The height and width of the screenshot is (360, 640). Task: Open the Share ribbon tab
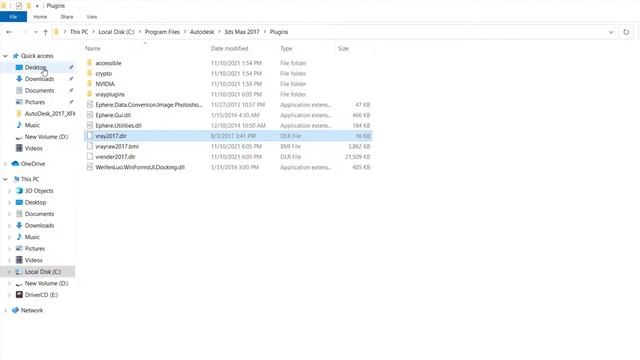pyautogui.click(x=67, y=17)
